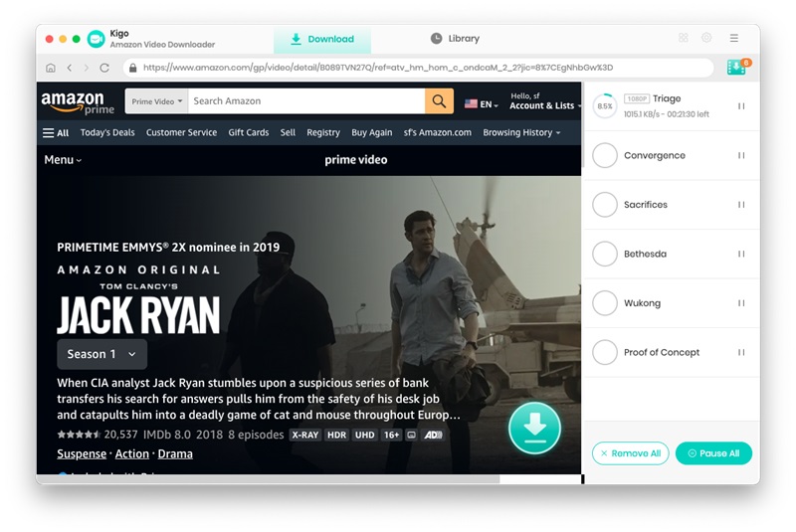Click the Drama genre link
Image resolution: width=796 pixels, height=532 pixels.
[175, 453]
